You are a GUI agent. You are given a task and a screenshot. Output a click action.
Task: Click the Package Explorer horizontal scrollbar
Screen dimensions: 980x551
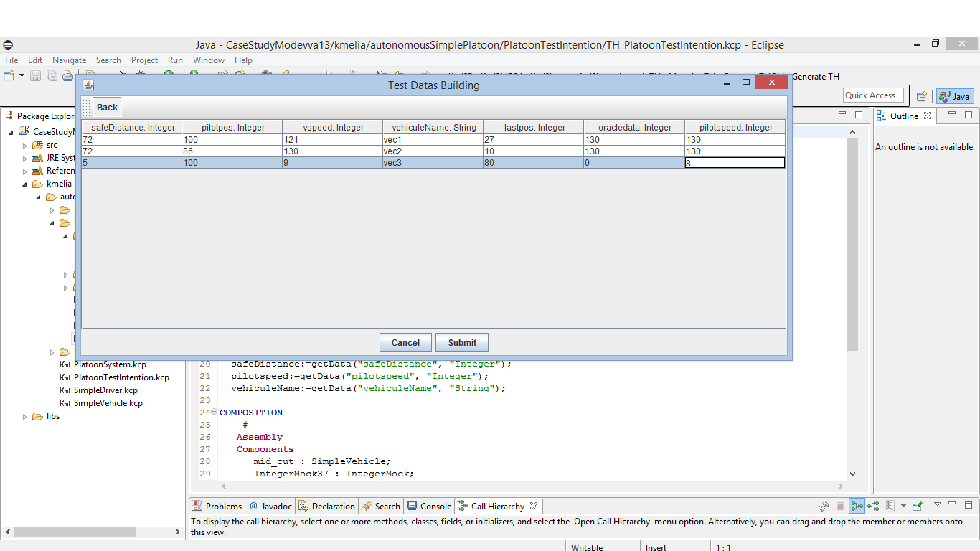(x=75, y=532)
